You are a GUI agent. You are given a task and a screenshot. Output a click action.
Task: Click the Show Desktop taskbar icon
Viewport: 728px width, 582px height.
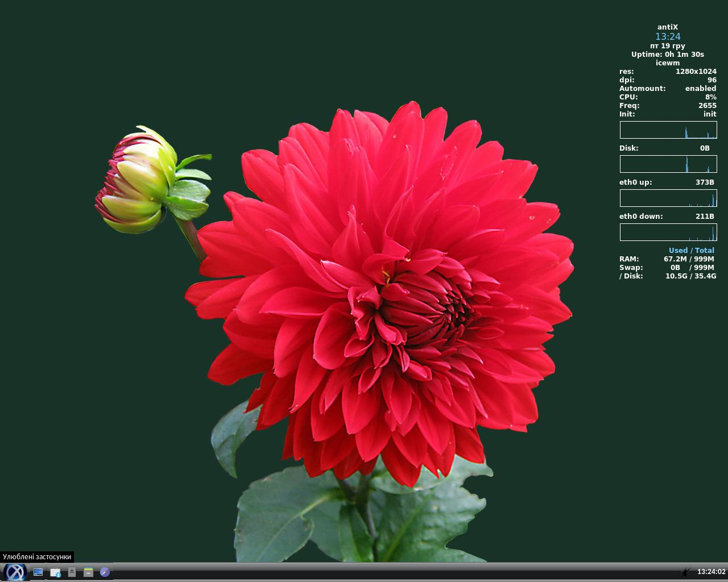tap(38, 572)
